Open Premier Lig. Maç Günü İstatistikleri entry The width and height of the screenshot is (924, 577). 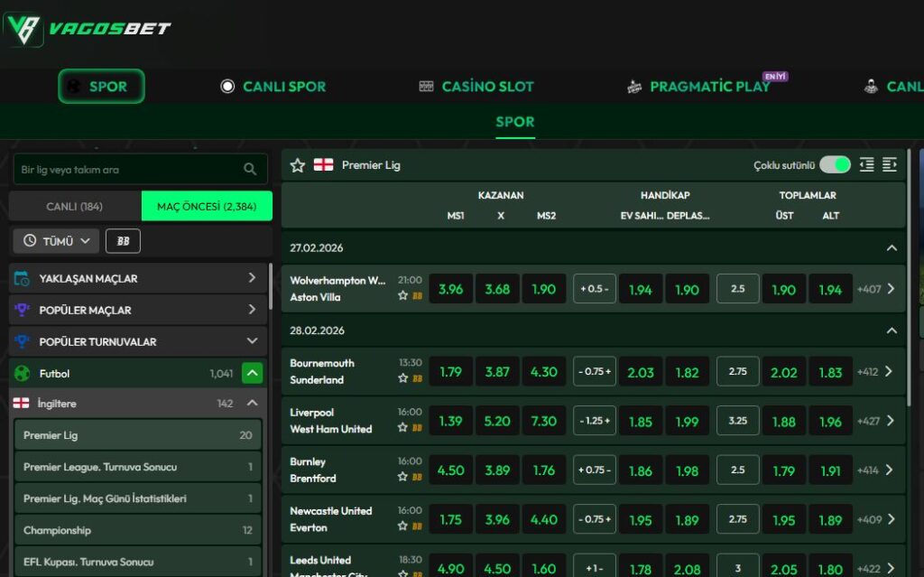(x=138, y=498)
